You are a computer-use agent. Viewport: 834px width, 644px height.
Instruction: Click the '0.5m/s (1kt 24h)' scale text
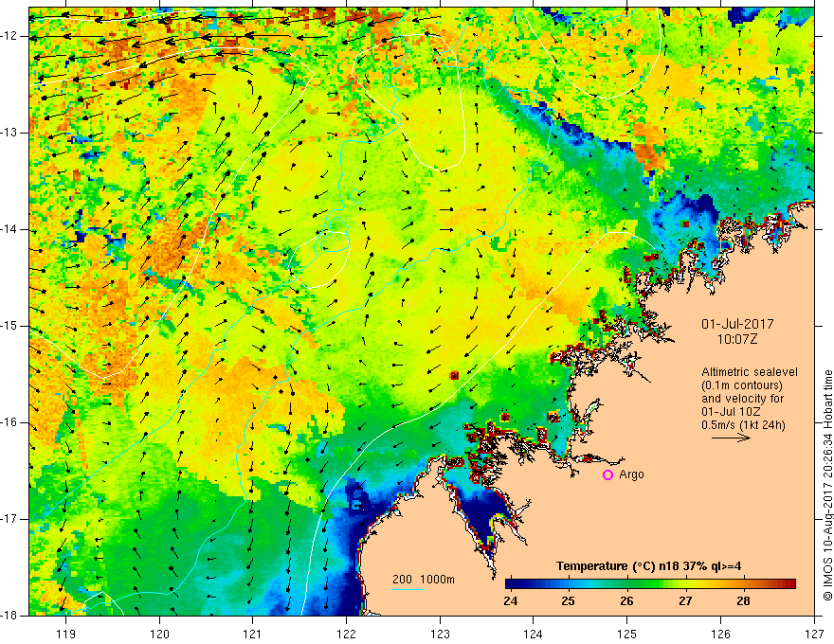click(x=743, y=425)
